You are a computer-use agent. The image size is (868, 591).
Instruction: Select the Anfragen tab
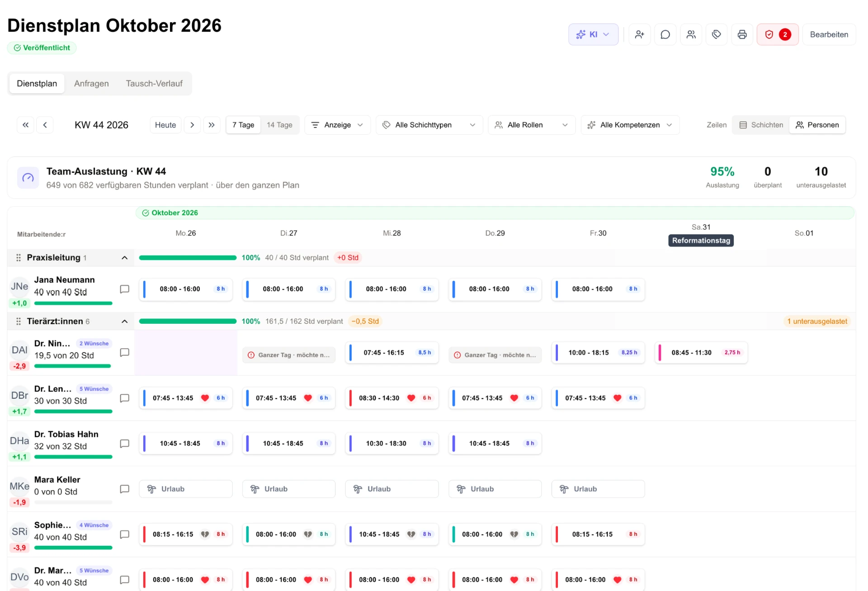pos(91,84)
